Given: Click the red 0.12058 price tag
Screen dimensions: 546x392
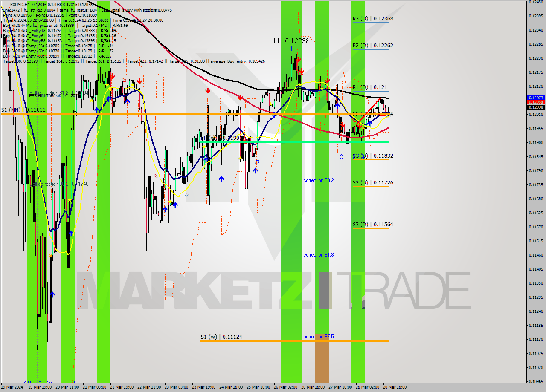Looking at the screenshot, I should click(x=536, y=102).
